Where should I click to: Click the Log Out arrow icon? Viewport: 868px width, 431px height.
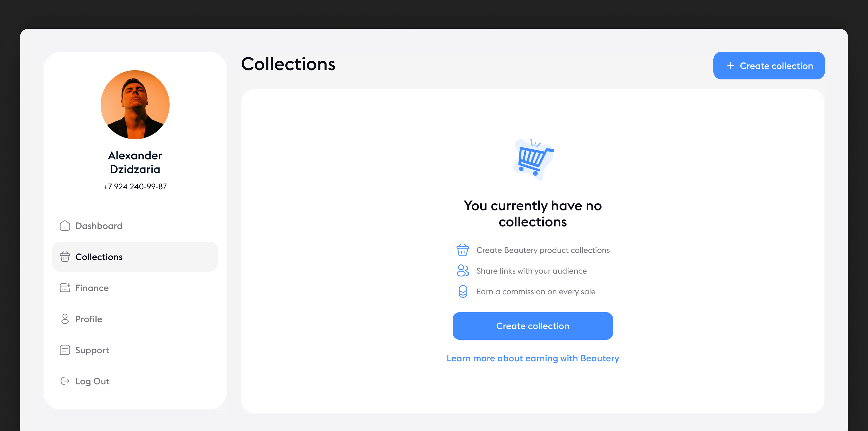65,381
